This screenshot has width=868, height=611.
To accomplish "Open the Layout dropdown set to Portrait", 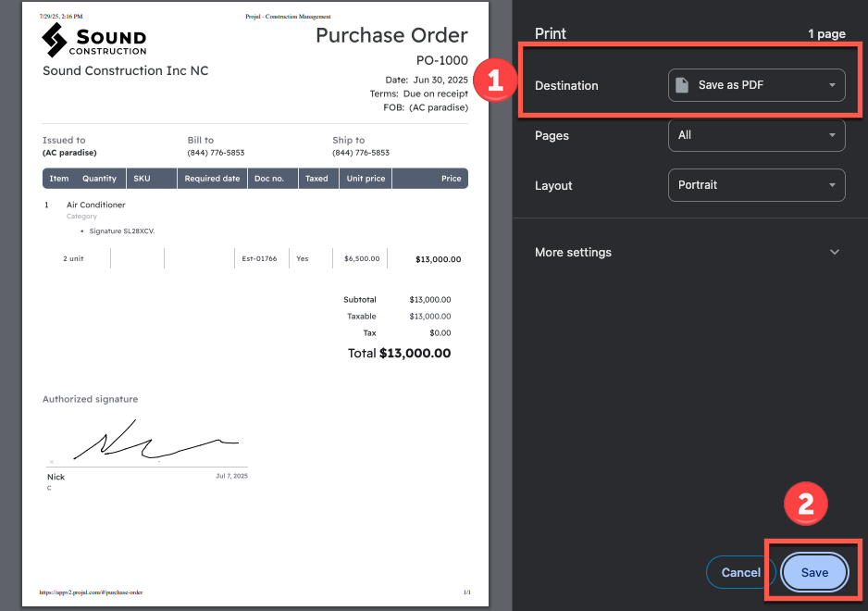I will click(x=756, y=185).
